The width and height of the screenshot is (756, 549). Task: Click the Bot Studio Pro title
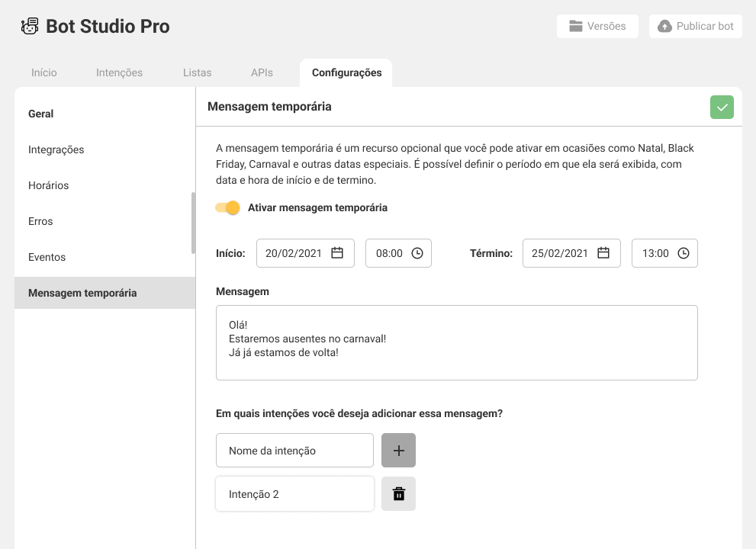click(x=108, y=27)
